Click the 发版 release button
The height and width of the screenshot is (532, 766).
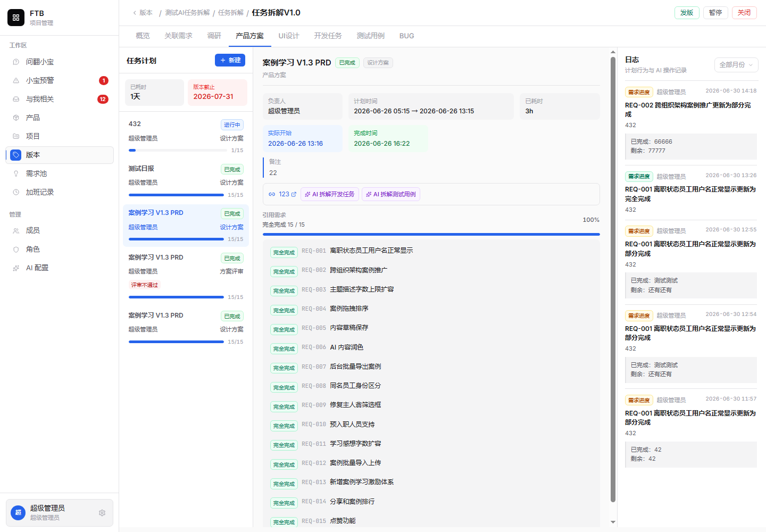pyautogui.click(x=687, y=13)
